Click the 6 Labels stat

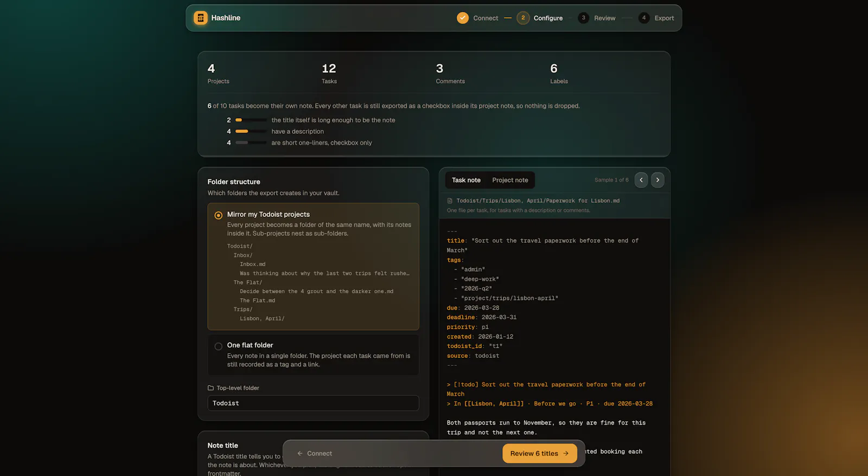pyautogui.click(x=559, y=74)
